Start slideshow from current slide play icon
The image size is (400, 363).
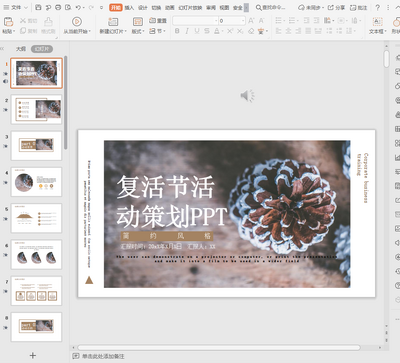[77, 22]
